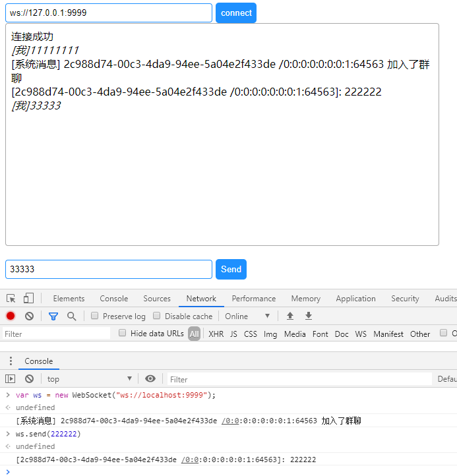Filter requests by Font type
Image resolution: width=457 pixels, height=476 pixels.
click(320, 334)
